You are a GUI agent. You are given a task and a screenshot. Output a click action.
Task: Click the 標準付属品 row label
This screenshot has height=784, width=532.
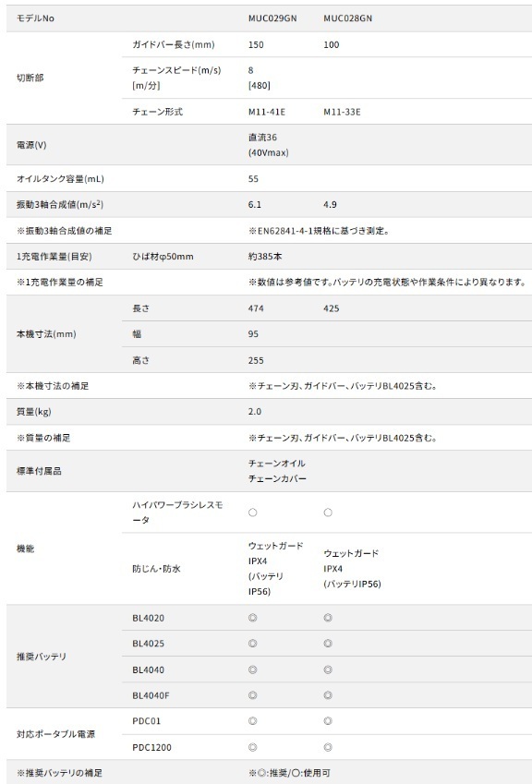point(39,471)
